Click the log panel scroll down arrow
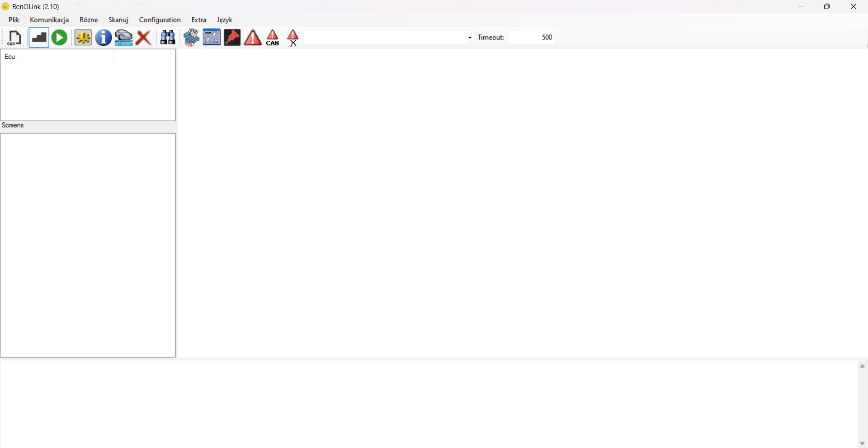The image size is (868, 448). pyautogui.click(x=863, y=443)
